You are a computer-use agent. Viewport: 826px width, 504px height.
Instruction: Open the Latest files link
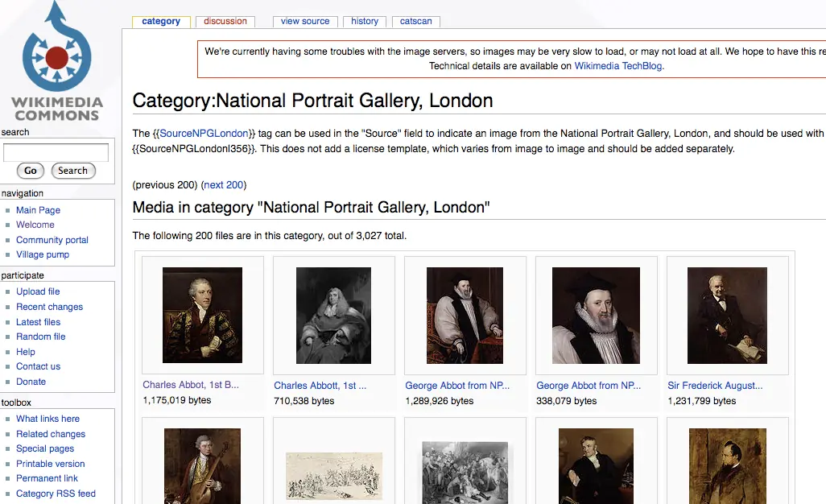pos(38,322)
